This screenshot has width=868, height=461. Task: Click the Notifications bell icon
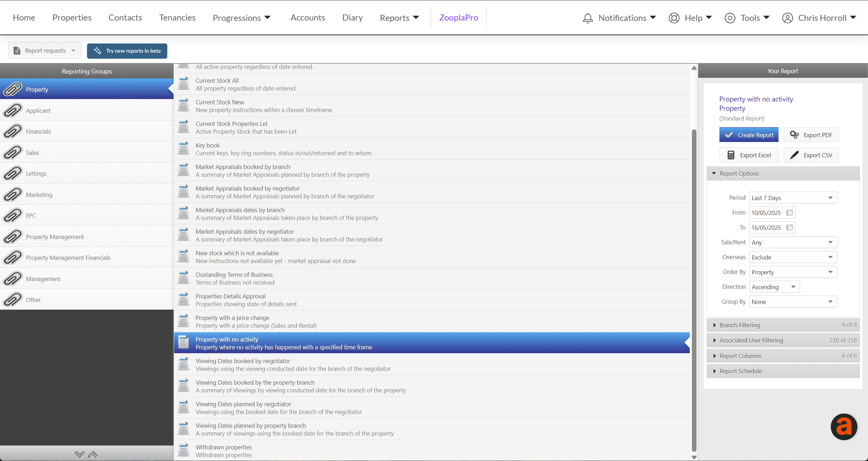click(x=588, y=18)
